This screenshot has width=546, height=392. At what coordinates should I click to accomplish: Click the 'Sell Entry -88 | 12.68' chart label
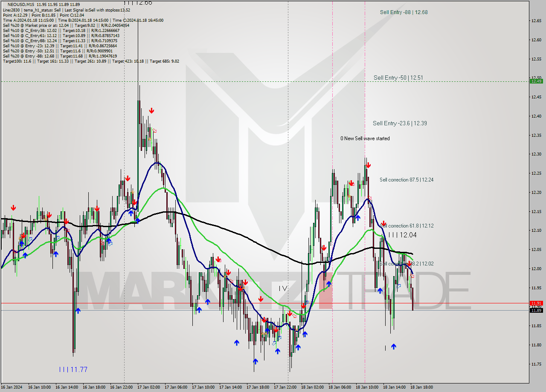(404, 12)
